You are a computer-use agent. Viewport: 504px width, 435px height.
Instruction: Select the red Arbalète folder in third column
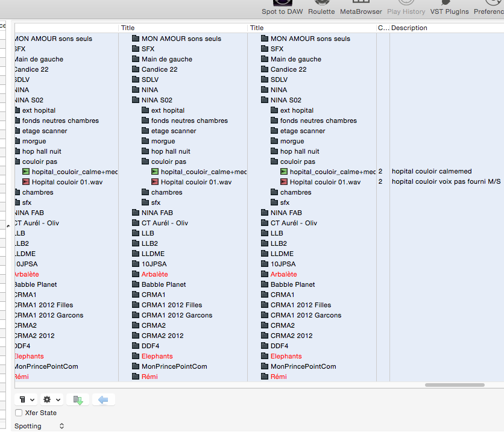[283, 274]
